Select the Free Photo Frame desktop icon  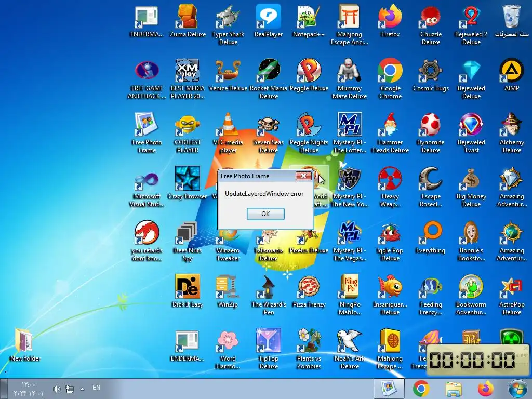tap(147, 132)
